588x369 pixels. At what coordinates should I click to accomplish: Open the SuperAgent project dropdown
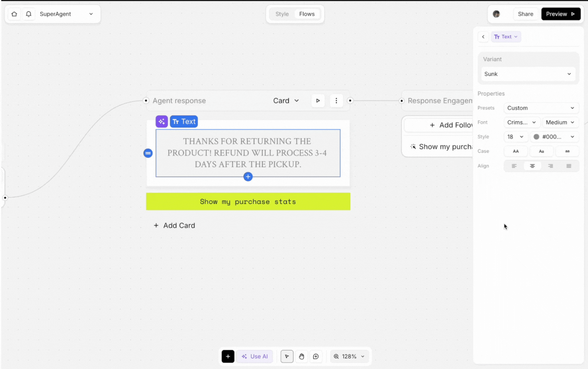66,14
